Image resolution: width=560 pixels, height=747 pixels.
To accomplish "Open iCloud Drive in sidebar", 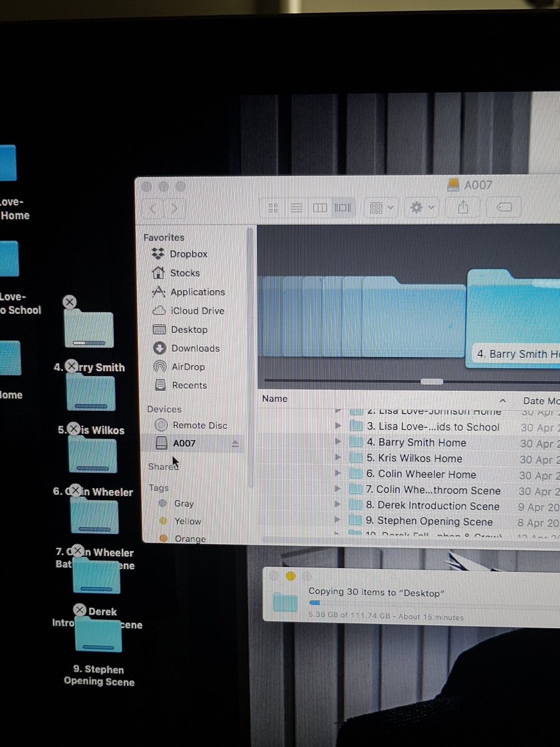I will [x=197, y=311].
